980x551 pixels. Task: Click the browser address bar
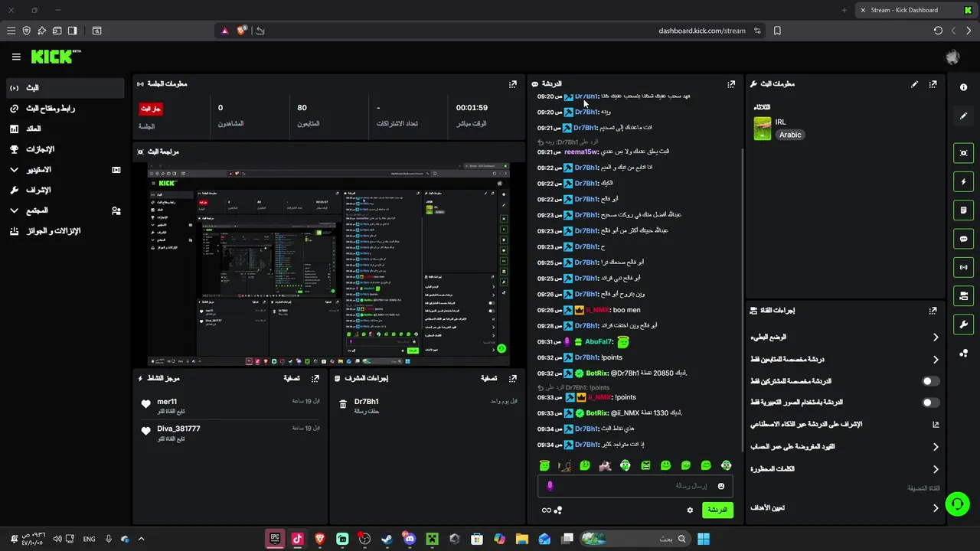point(490,31)
